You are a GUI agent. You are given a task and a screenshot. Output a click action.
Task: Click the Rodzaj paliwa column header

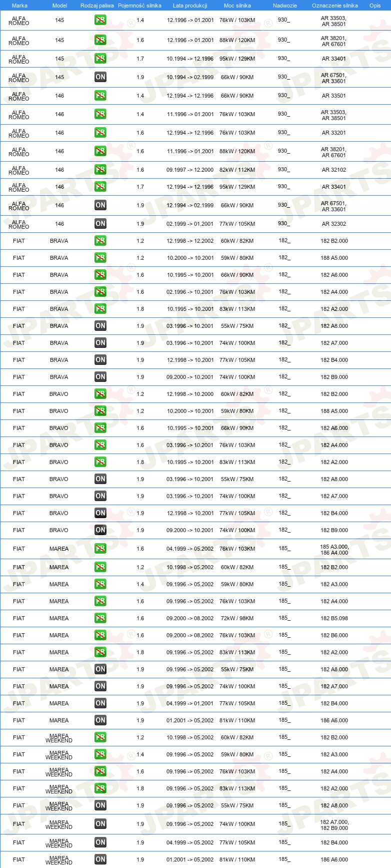[x=97, y=6]
